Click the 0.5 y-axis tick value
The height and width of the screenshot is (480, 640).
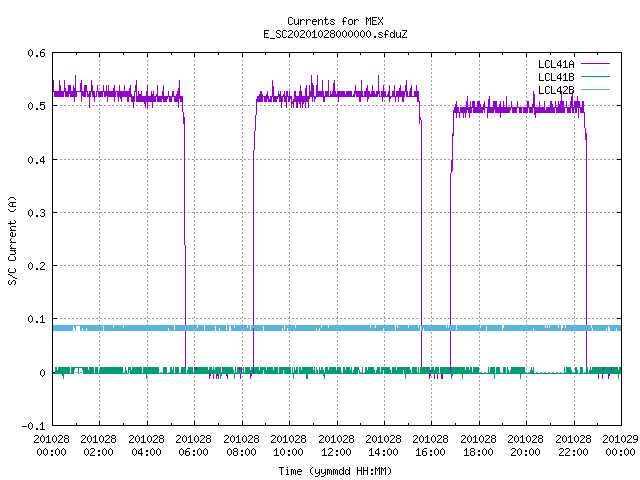36,106
